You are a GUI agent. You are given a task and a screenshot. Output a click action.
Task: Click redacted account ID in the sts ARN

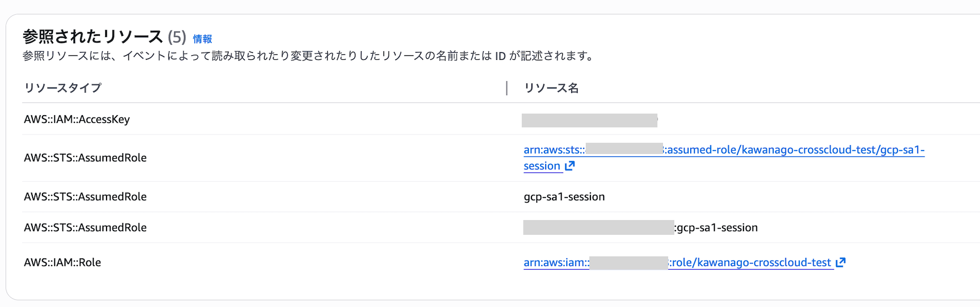(624, 149)
